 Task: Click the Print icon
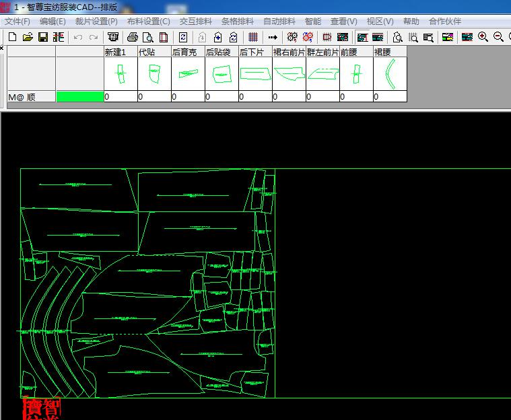(x=133, y=37)
